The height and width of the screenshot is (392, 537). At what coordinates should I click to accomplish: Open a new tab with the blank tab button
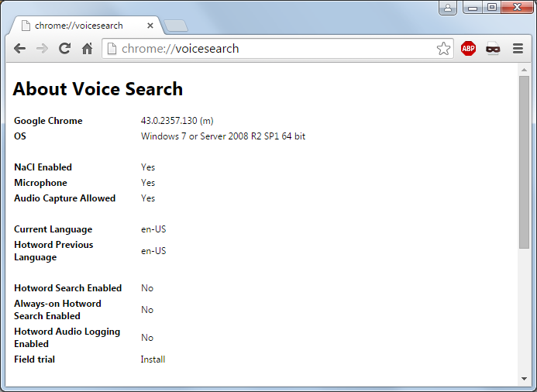click(x=176, y=26)
